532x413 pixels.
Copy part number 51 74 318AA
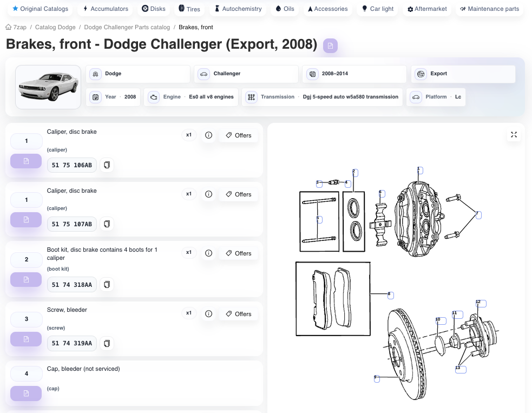(107, 284)
